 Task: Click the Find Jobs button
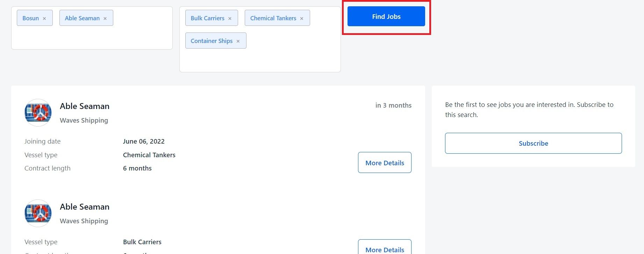click(x=386, y=16)
